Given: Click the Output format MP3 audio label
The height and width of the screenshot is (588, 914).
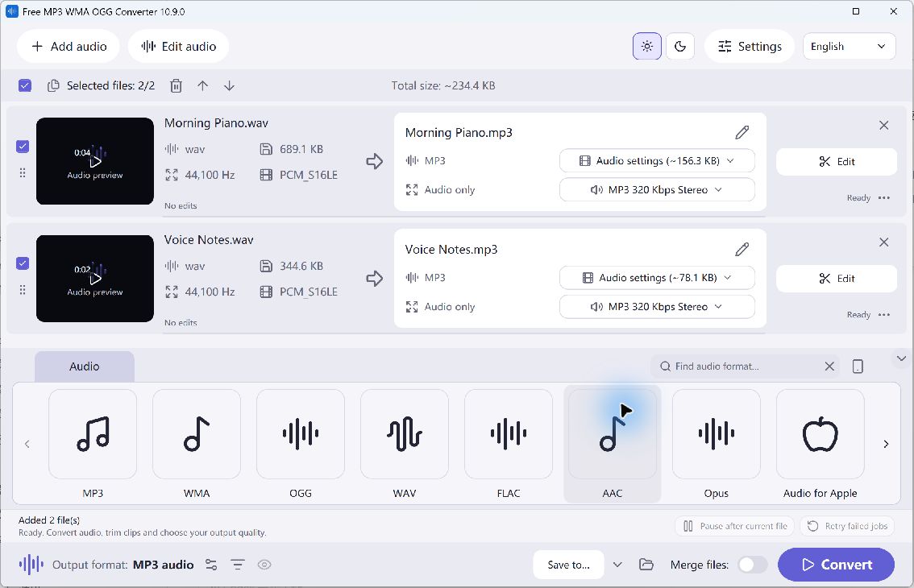Looking at the screenshot, I should coord(123,565).
